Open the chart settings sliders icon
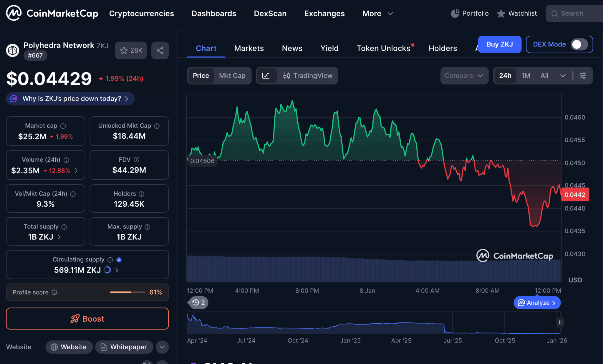This screenshot has height=364, width=603. tap(583, 76)
